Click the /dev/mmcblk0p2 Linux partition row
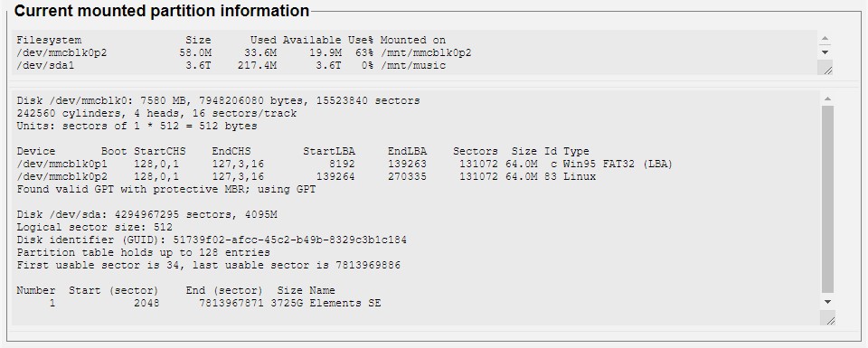The width and height of the screenshot is (868, 348). pos(307,177)
